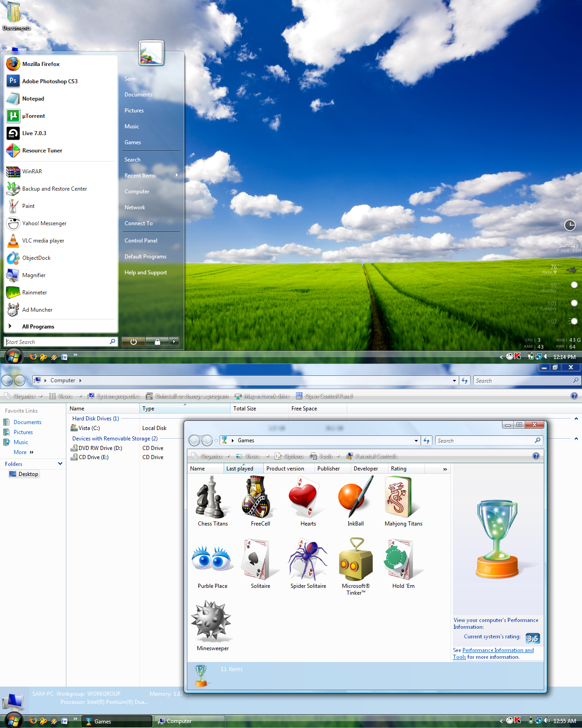Viewport: 582px width, 728px height.
Task: Click Uninstall or change a program
Action: coord(187,396)
